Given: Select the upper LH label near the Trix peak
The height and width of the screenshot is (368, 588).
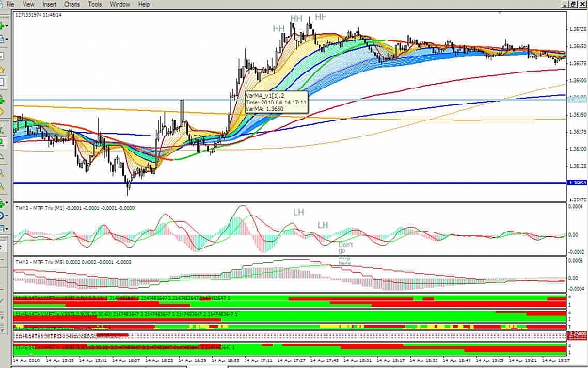Looking at the screenshot, I should coord(298,213).
